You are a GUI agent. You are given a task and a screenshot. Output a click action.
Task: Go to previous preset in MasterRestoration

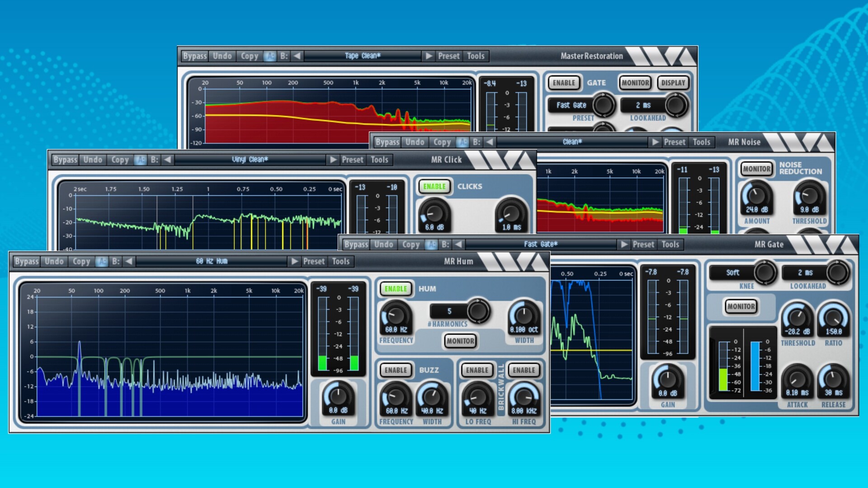(x=297, y=56)
